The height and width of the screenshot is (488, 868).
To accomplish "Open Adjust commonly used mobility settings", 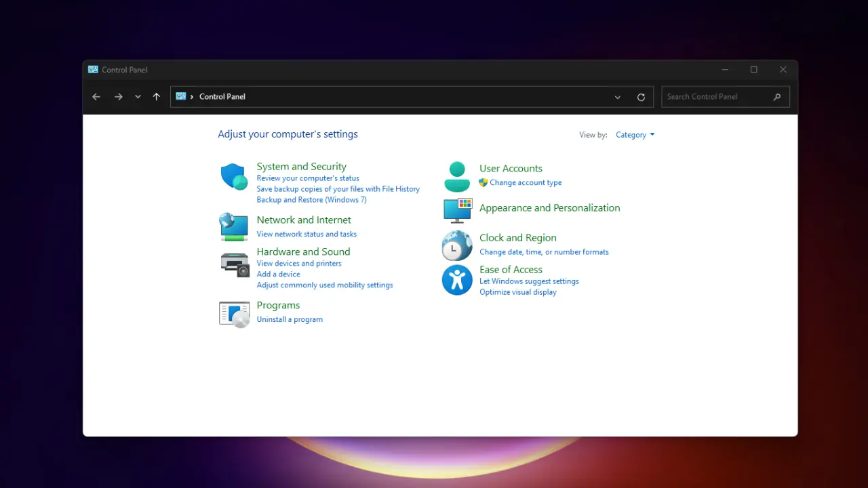I will click(x=325, y=285).
